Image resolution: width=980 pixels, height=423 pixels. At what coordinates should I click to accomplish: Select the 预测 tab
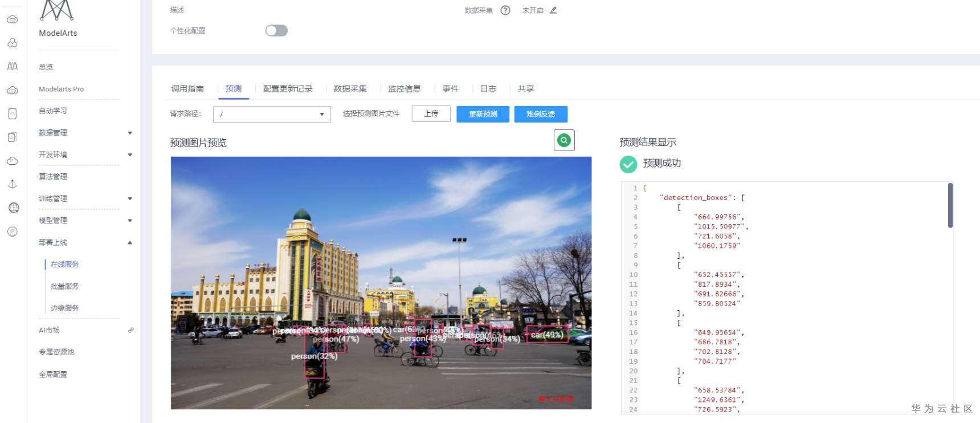pyautogui.click(x=234, y=88)
